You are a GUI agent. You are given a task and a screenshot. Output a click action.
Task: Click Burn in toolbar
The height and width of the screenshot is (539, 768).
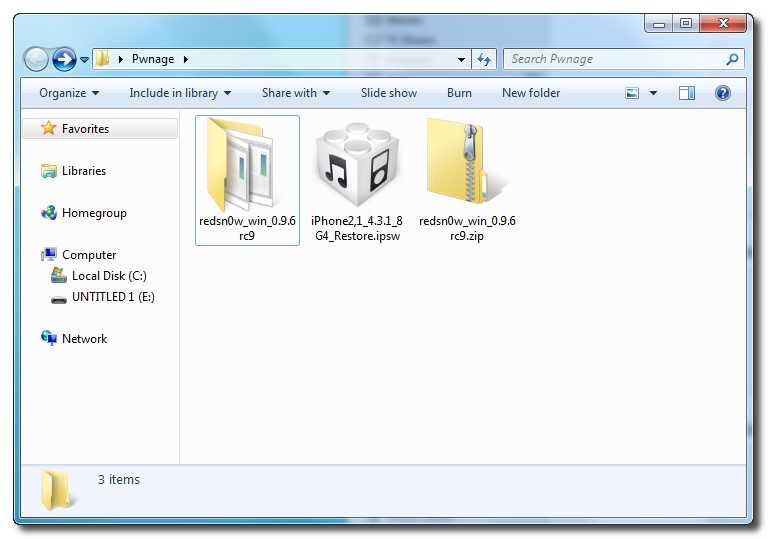(459, 93)
